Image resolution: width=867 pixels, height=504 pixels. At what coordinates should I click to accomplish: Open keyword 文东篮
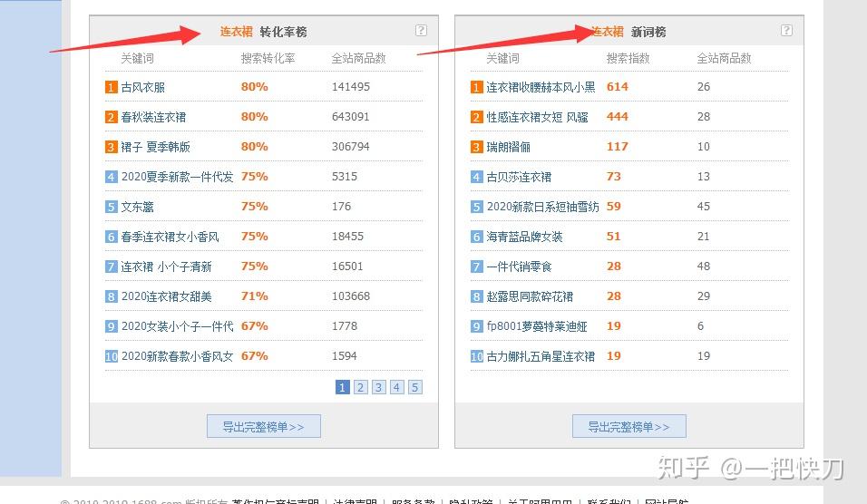coord(138,207)
